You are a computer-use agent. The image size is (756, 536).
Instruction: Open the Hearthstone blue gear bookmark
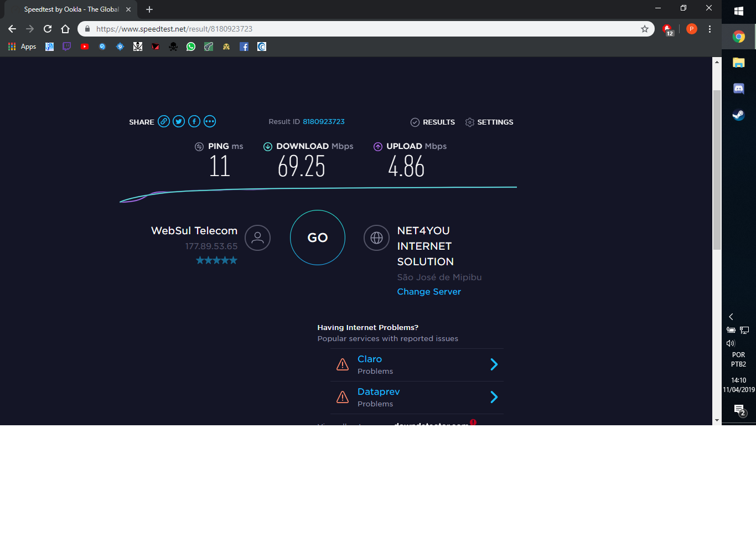(120, 47)
